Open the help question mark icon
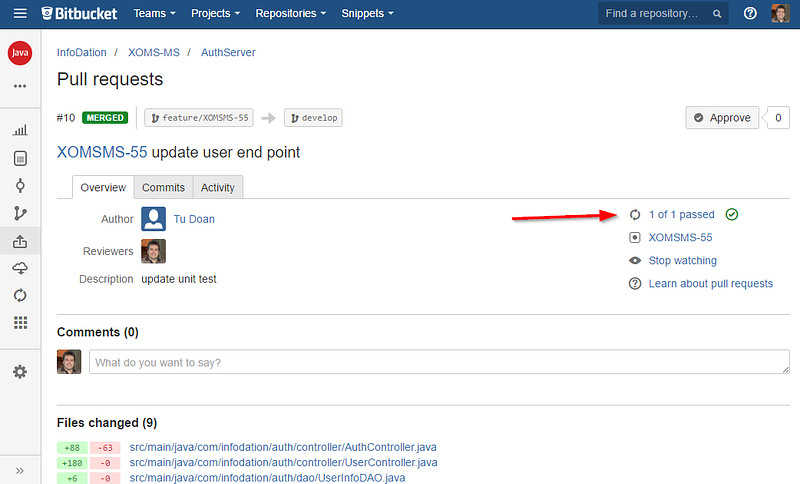 pyautogui.click(x=750, y=13)
